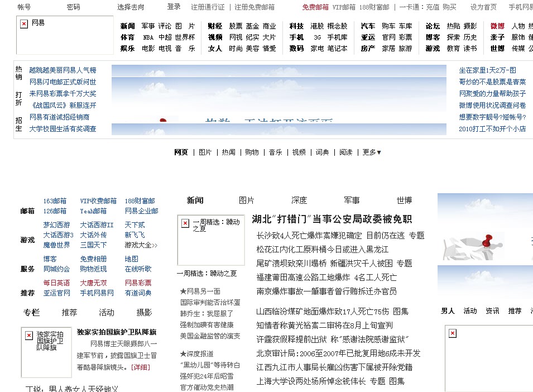Open the 论坛 forum channel
The image size is (533, 392).
433,26
